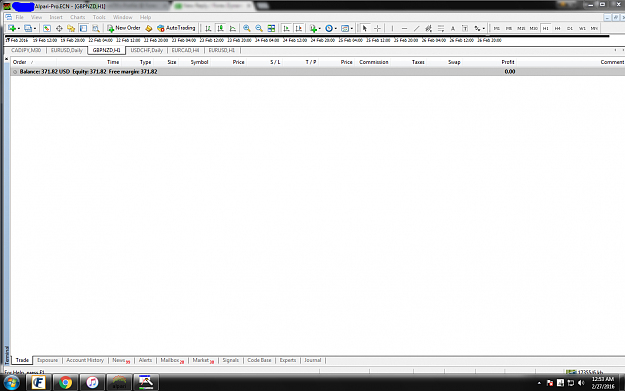Open the Periods clock icon
The height and width of the screenshot is (391, 625).
[x=329, y=28]
